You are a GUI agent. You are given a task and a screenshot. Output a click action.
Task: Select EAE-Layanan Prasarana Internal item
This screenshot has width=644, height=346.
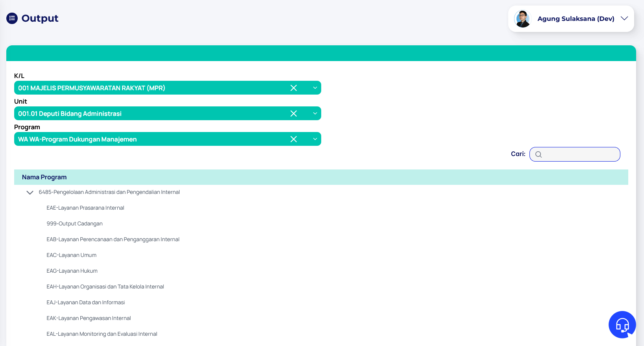click(85, 208)
